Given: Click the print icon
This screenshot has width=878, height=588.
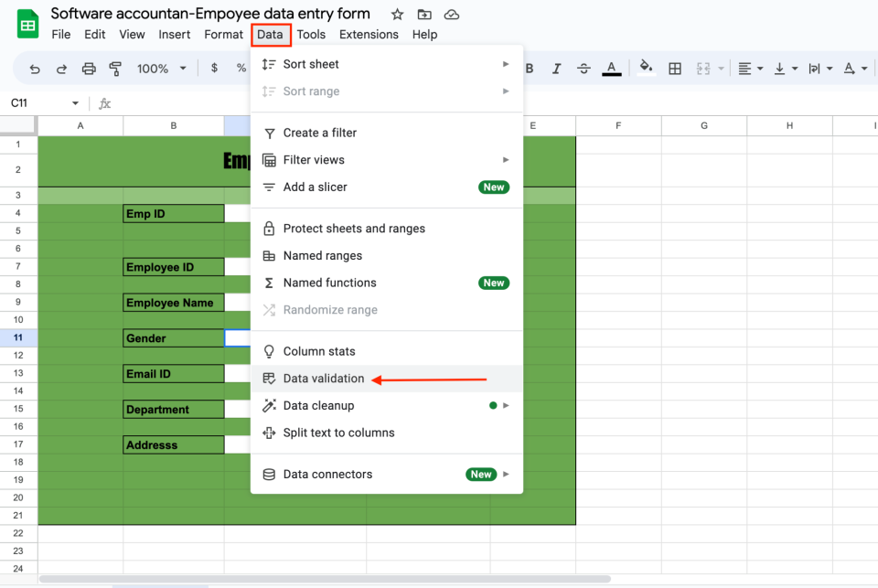Looking at the screenshot, I should point(89,69).
